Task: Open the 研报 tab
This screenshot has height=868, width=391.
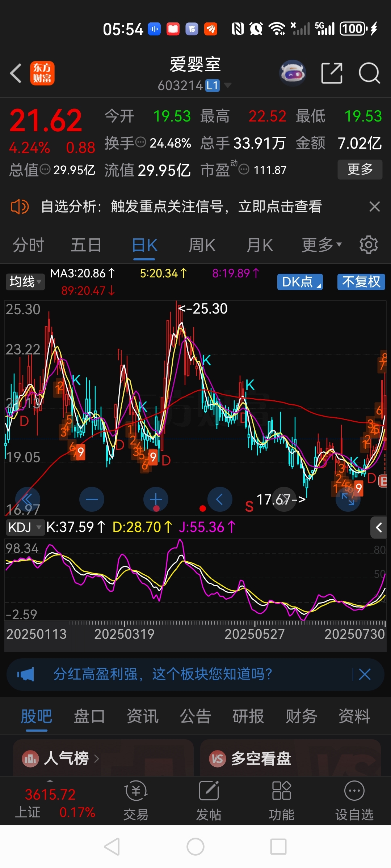Action: click(x=248, y=716)
